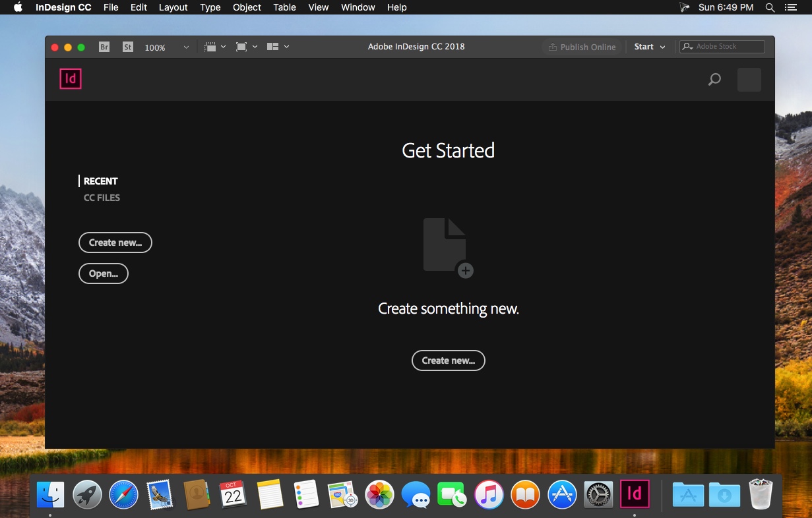Open the File menu

[111, 7]
